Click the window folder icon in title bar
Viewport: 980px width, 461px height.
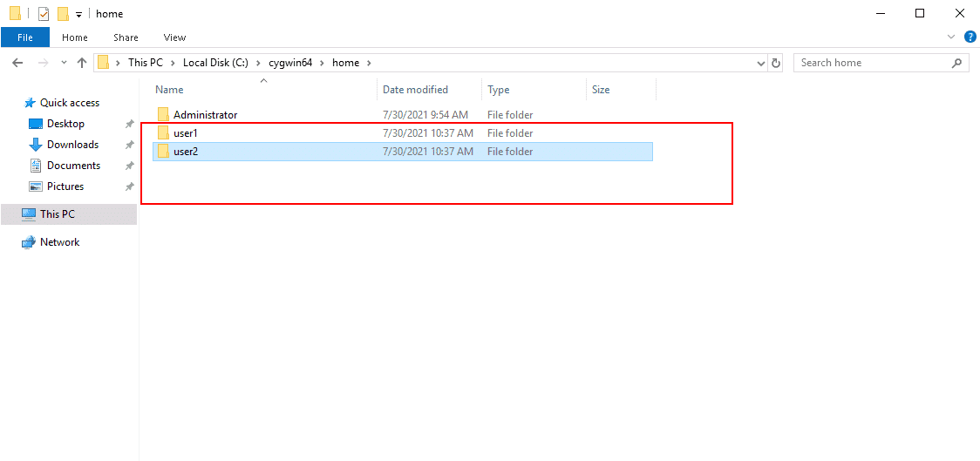(15, 14)
